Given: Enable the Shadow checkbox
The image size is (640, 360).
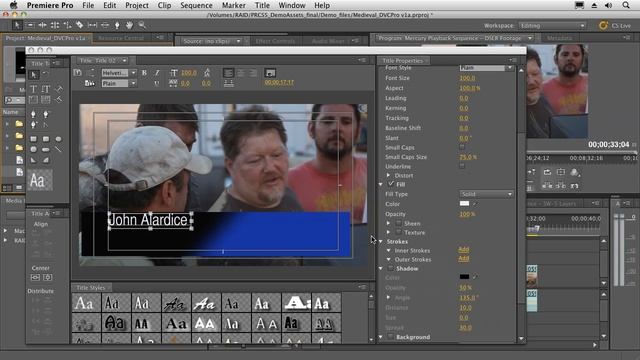Looking at the screenshot, I should 391,268.
